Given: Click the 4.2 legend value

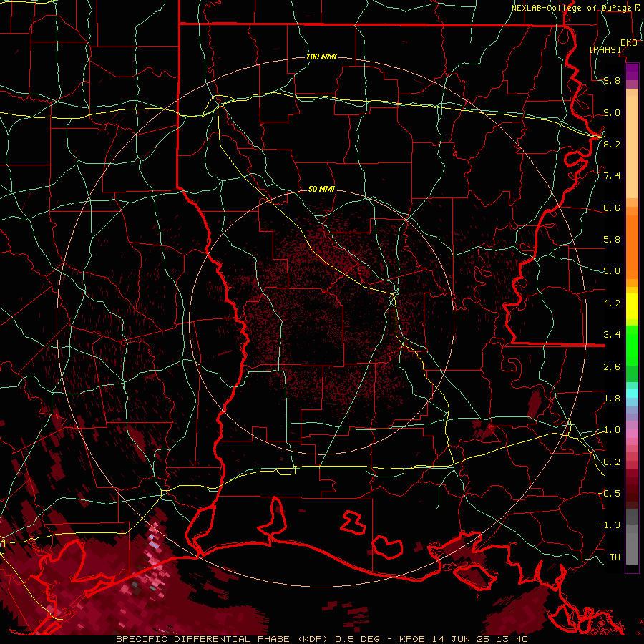Looking at the screenshot, I should pos(612,303).
